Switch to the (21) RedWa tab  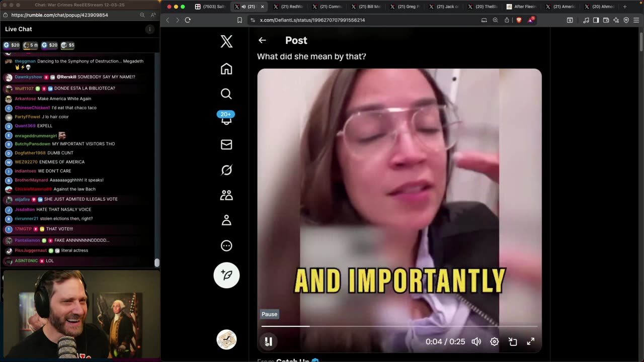288,7
